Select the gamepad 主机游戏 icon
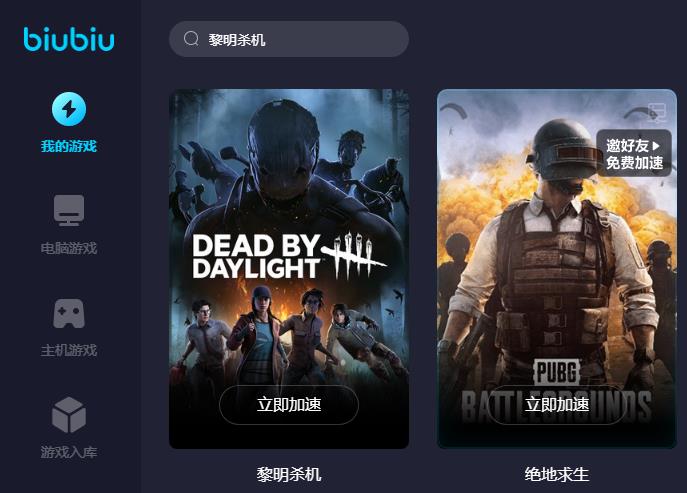Image resolution: width=687 pixels, height=493 pixels. tap(69, 313)
